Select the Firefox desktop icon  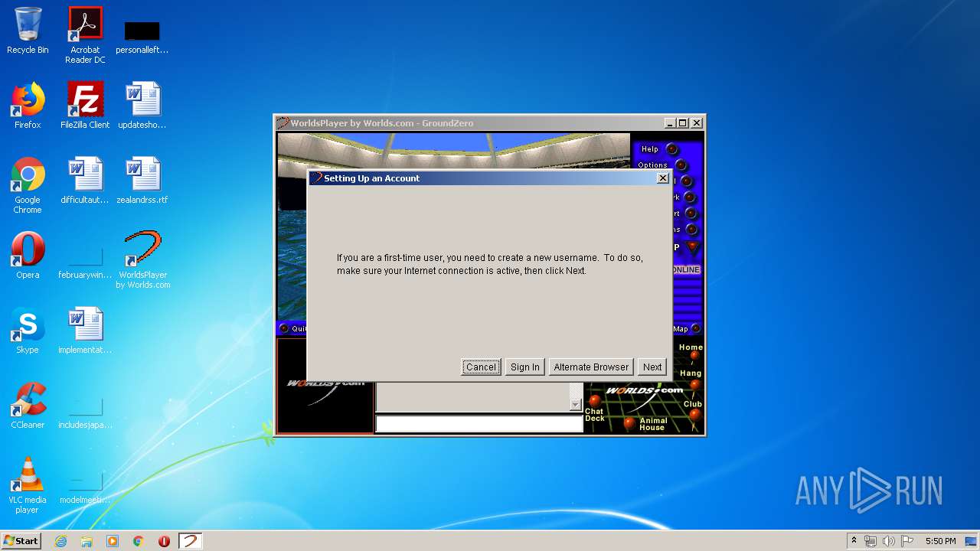pyautogui.click(x=28, y=106)
